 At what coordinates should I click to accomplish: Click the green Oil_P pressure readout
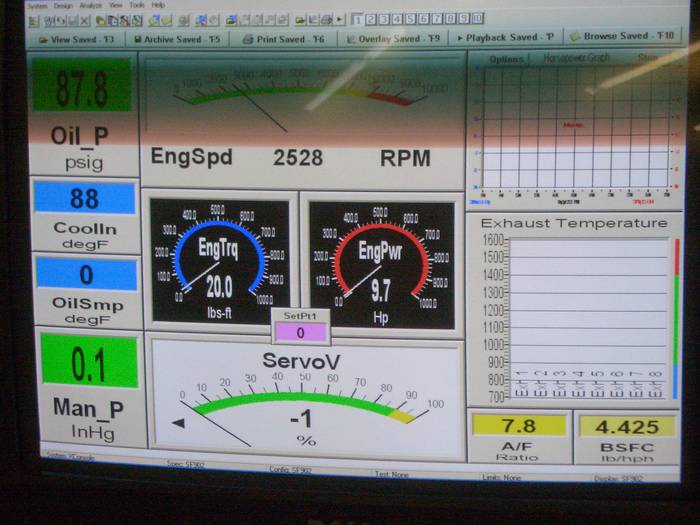click(x=80, y=87)
